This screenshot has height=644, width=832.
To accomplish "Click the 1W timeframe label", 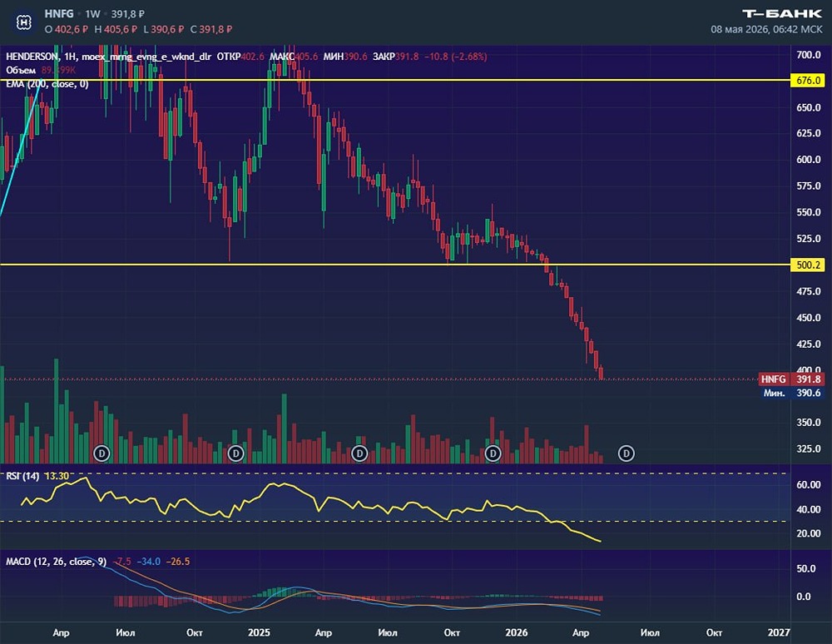I will (92, 14).
